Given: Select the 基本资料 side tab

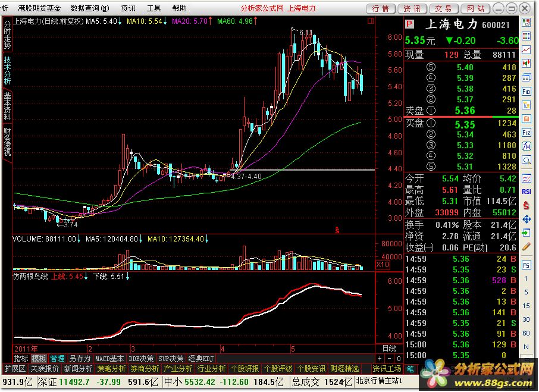Looking at the screenshot, I should coord(7,106).
